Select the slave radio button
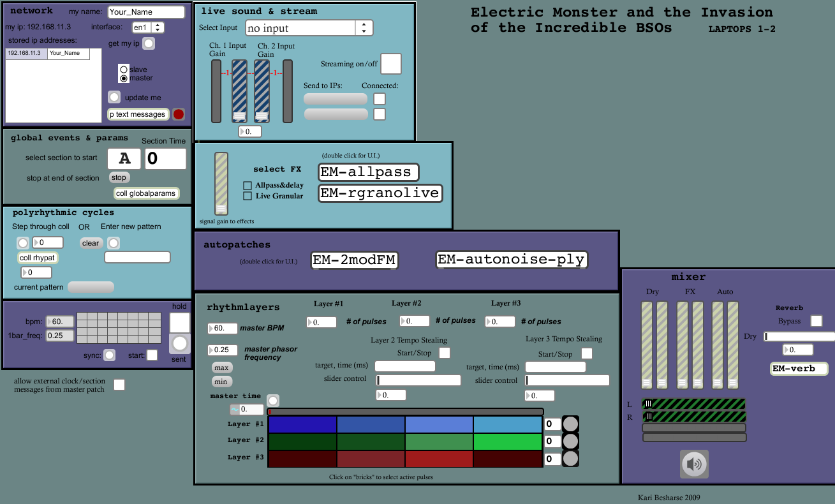 pos(124,69)
